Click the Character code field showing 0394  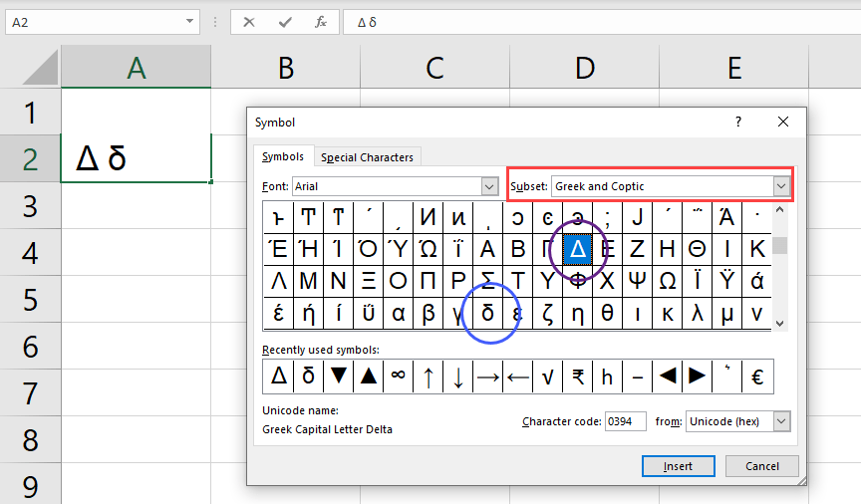[626, 421]
